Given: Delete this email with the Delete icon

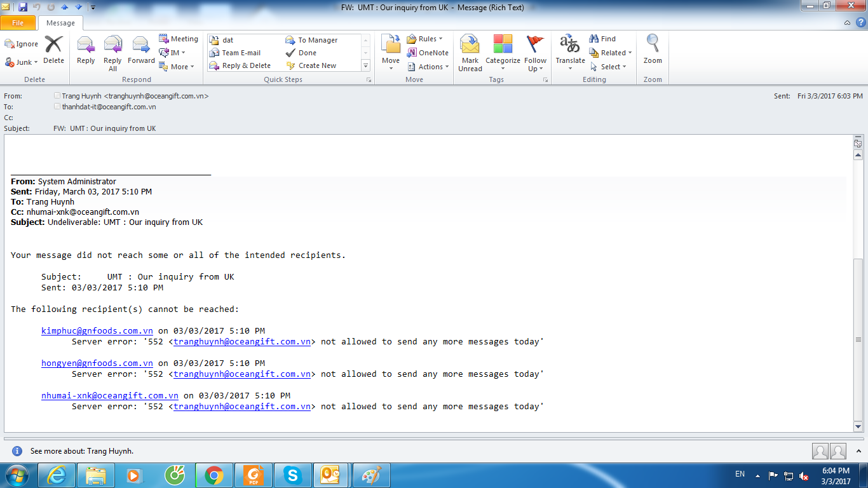Looking at the screenshot, I should [53, 48].
